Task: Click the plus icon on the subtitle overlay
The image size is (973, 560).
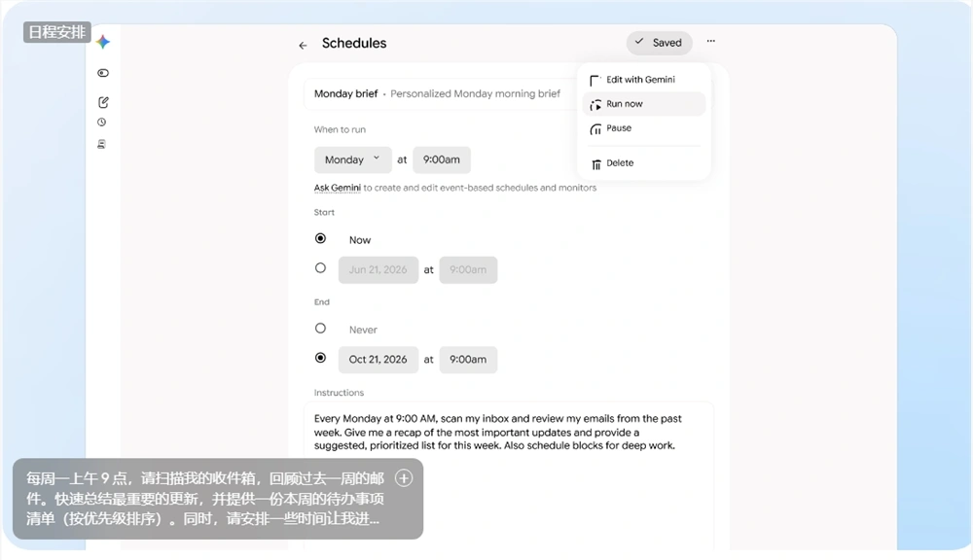Action: pos(404,478)
